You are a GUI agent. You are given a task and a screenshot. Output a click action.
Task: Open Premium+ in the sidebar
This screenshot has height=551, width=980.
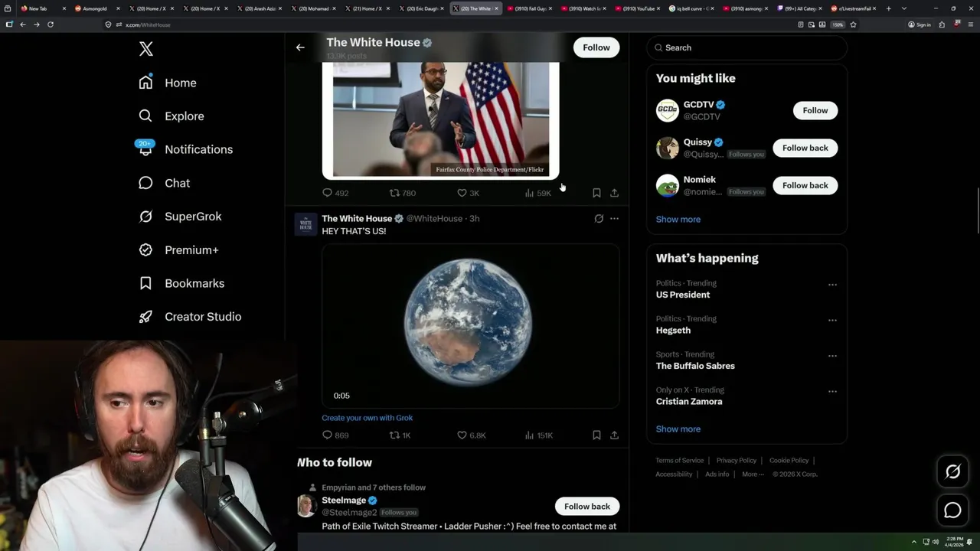coord(178,250)
